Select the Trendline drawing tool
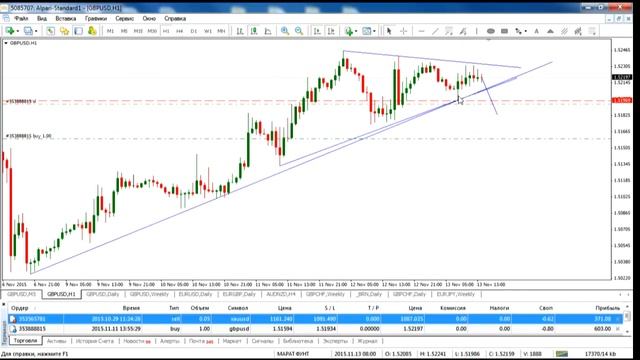 point(436,31)
